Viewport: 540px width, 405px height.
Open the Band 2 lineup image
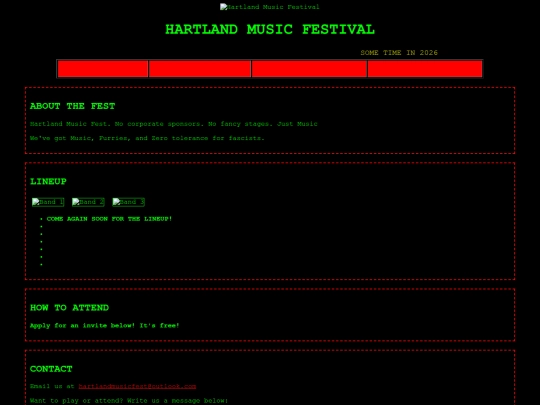pos(88,202)
